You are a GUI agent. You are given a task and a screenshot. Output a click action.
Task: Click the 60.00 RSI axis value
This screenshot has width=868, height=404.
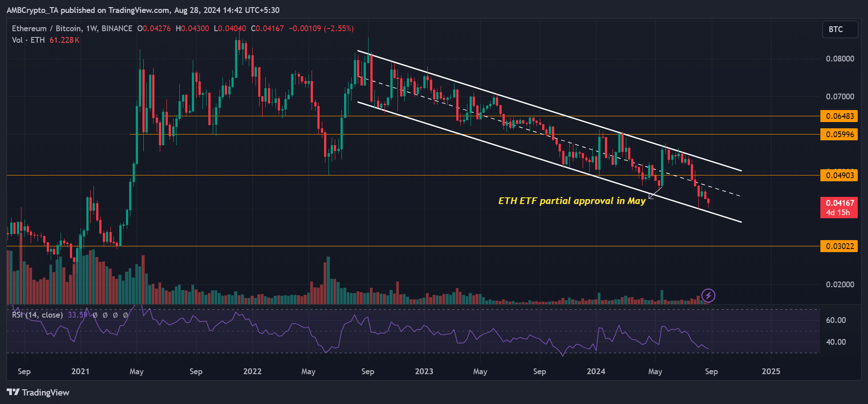point(836,320)
